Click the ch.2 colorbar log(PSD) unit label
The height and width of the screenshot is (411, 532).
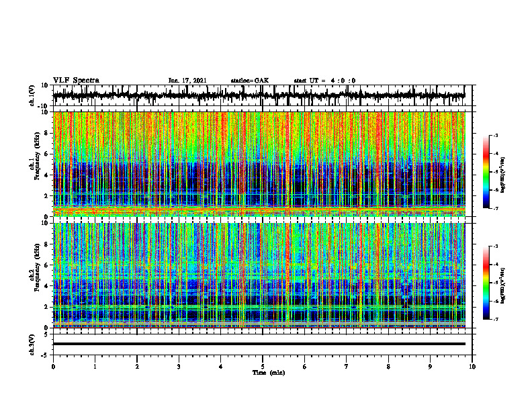(x=503, y=285)
